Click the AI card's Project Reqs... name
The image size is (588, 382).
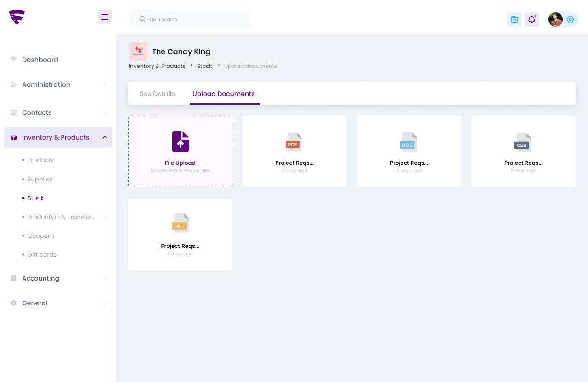[180, 246]
